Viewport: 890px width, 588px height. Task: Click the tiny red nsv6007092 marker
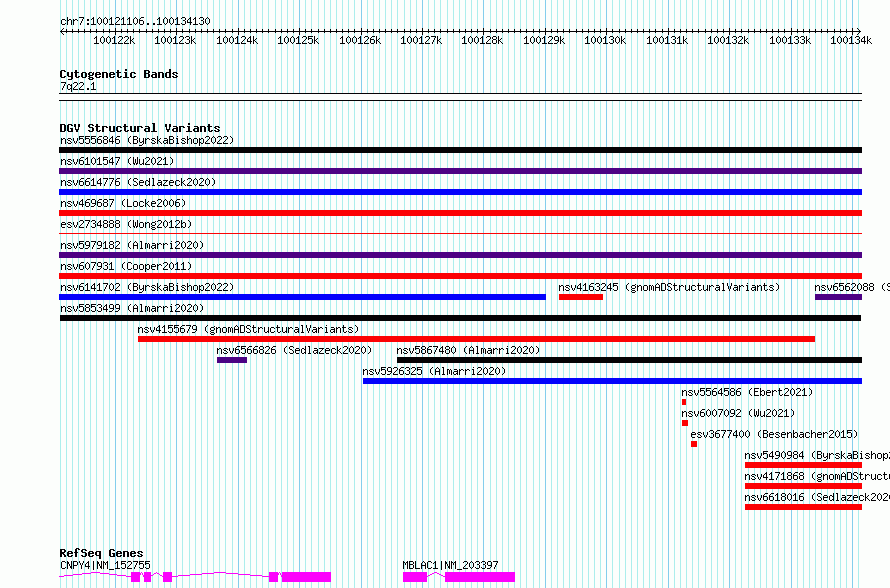point(685,423)
